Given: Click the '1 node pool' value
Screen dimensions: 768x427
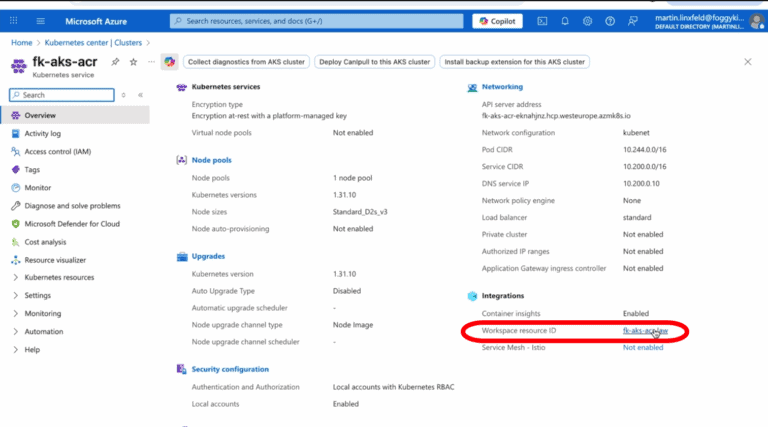Looking at the screenshot, I should point(353,178).
